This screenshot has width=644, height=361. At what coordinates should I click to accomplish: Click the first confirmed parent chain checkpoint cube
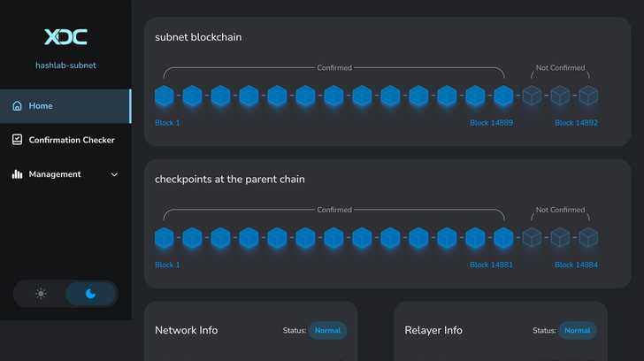[x=164, y=237]
